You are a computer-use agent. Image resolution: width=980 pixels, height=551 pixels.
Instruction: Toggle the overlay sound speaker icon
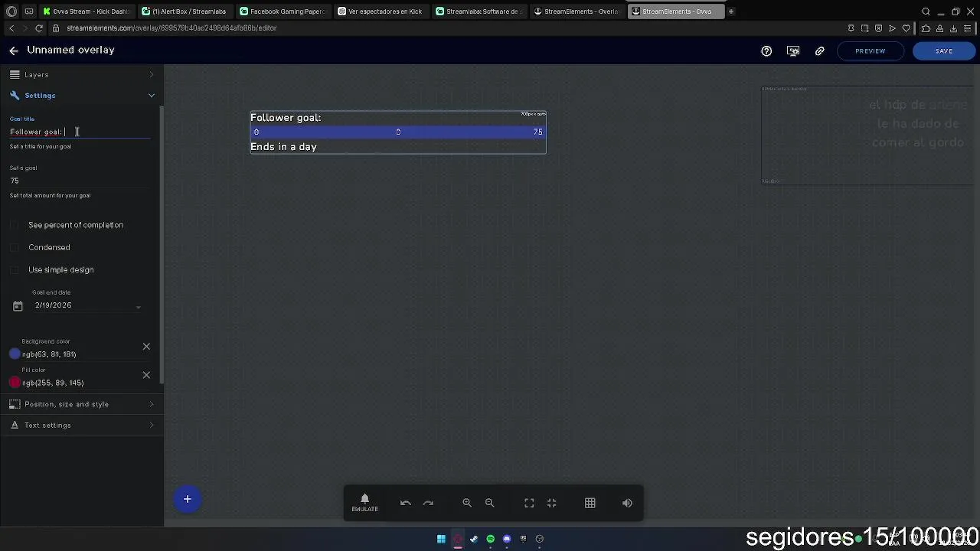click(x=628, y=503)
